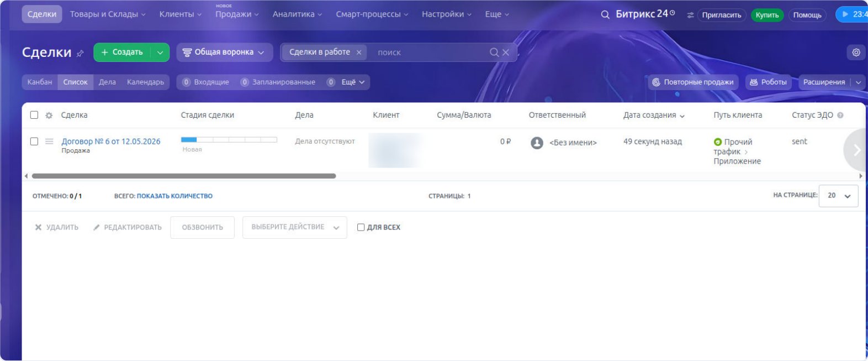Select the Сделки top menu tab

[x=42, y=14]
